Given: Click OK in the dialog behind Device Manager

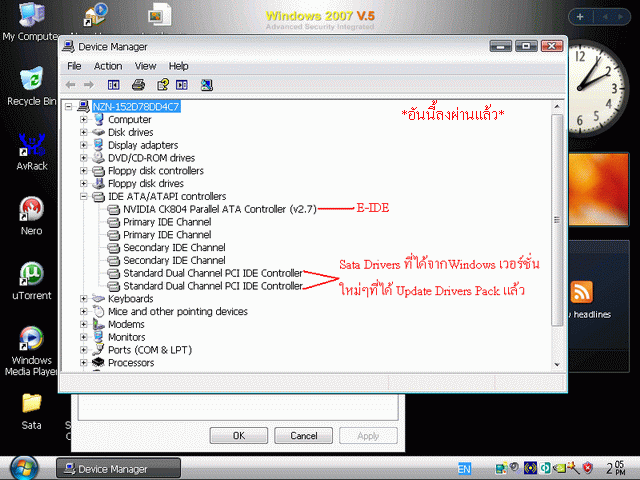Looking at the screenshot, I should tap(239, 436).
